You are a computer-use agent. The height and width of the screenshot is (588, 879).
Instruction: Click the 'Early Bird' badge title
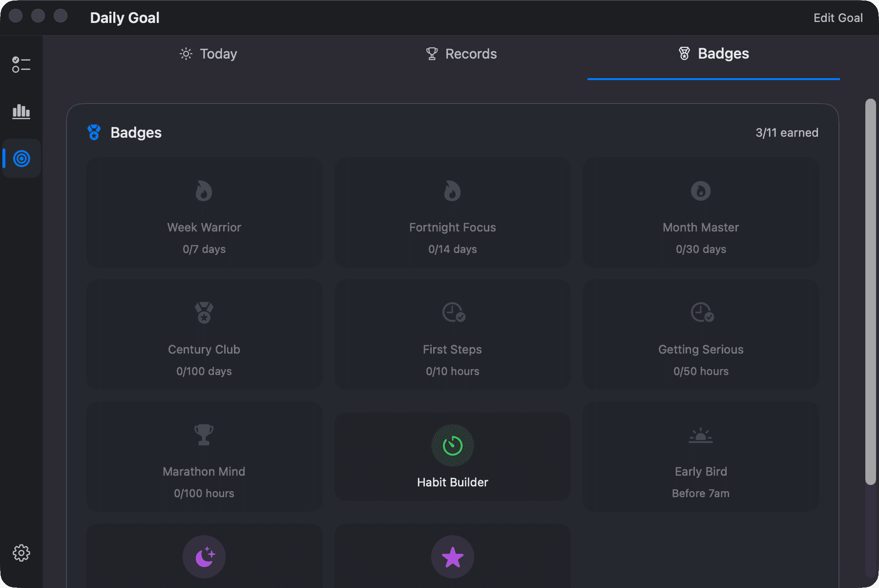701,472
